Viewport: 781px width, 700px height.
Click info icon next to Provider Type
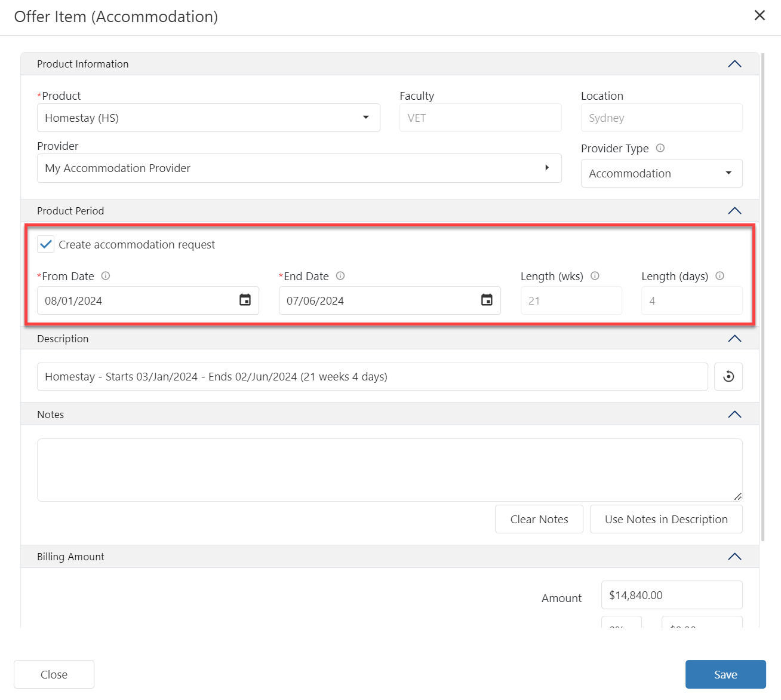click(x=660, y=148)
